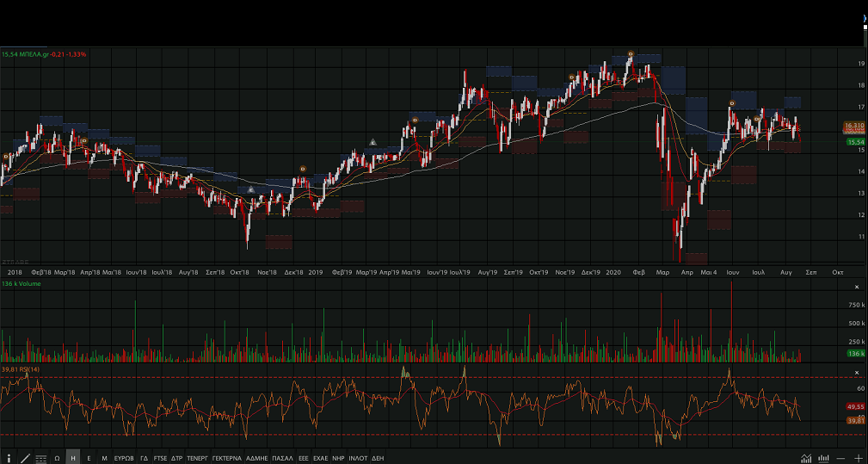The width and height of the screenshot is (868, 464).
Task: Close the RSI(14) indicator panel
Action: pyautogui.click(x=856, y=369)
